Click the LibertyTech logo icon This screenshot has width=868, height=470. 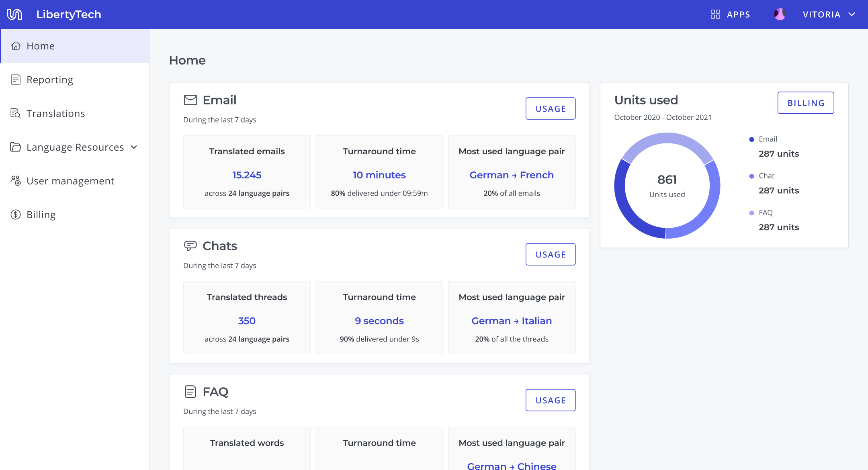(14, 14)
